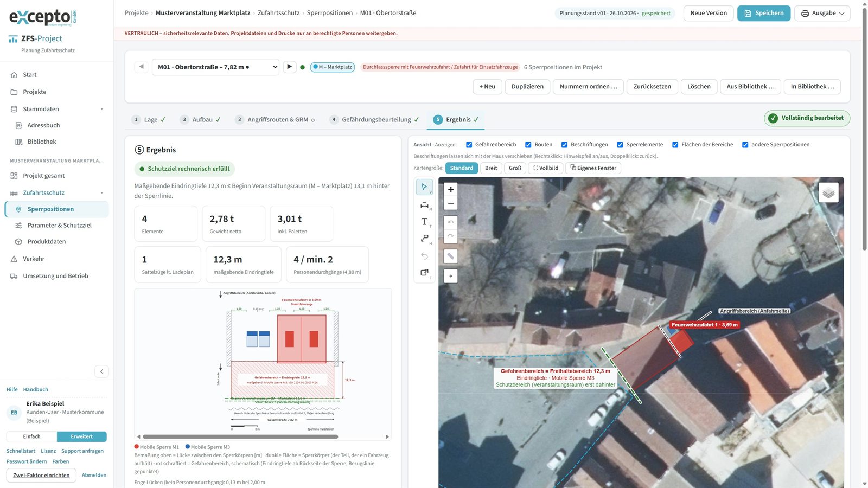
Task: Open the Nummern ordnen menu
Action: 588,87
